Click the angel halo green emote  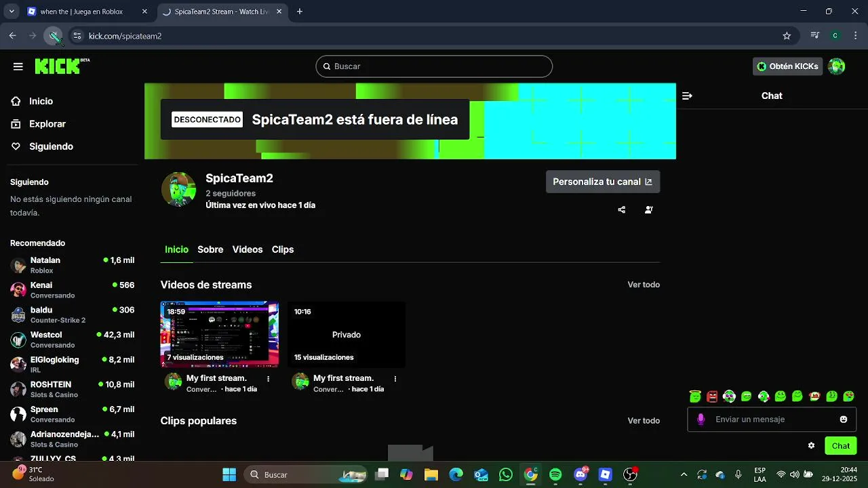click(695, 396)
